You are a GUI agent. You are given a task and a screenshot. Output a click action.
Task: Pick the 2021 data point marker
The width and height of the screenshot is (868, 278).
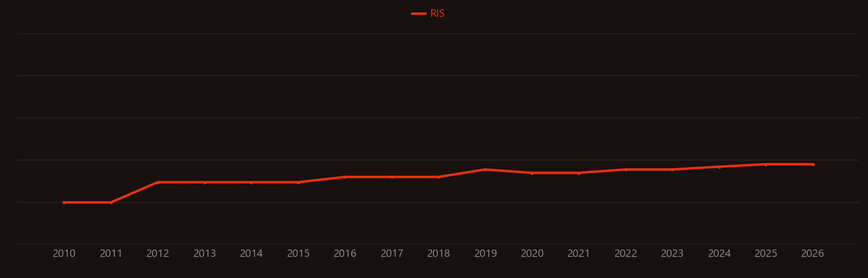coord(578,173)
